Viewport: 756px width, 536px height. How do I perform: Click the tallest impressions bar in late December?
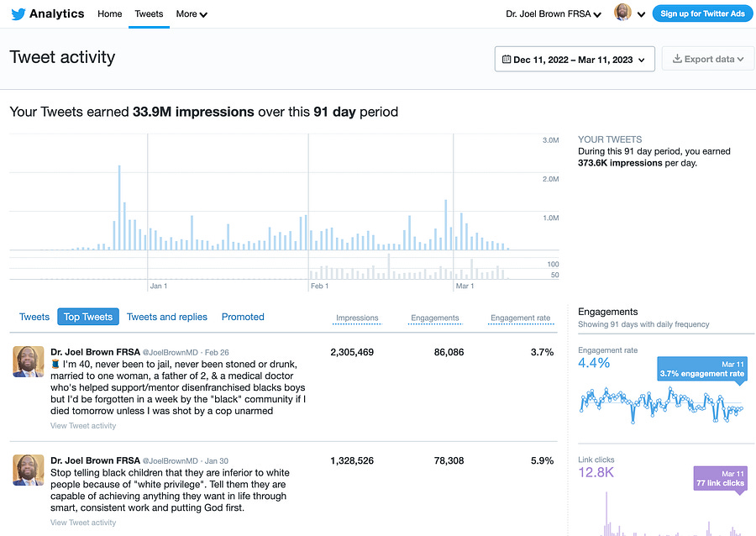tap(119, 208)
